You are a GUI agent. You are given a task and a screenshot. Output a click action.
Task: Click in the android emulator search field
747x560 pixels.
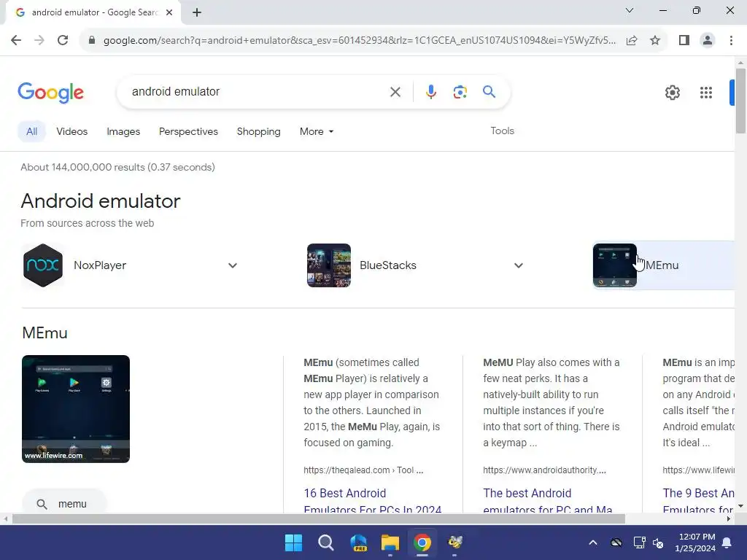click(x=258, y=91)
